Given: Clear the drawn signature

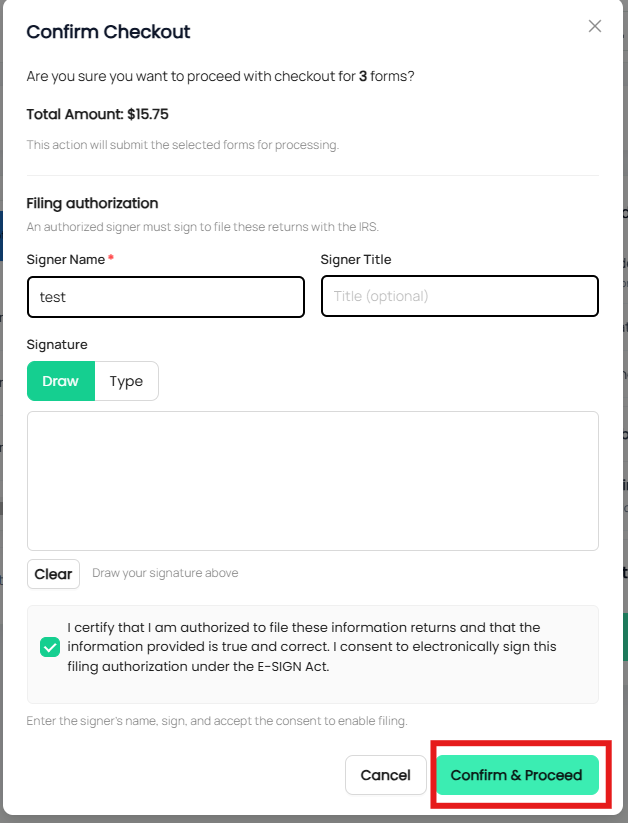Looking at the screenshot, I should tap(53, 574).
